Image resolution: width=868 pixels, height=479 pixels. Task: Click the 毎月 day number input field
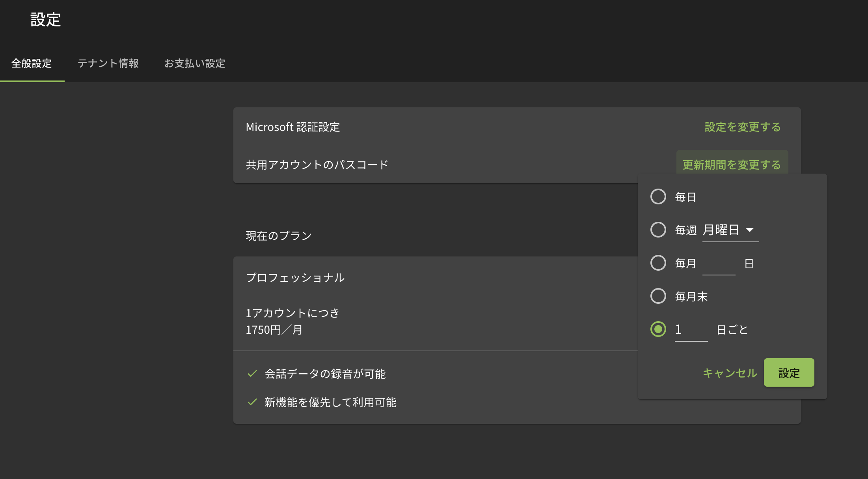click(719, 264)
